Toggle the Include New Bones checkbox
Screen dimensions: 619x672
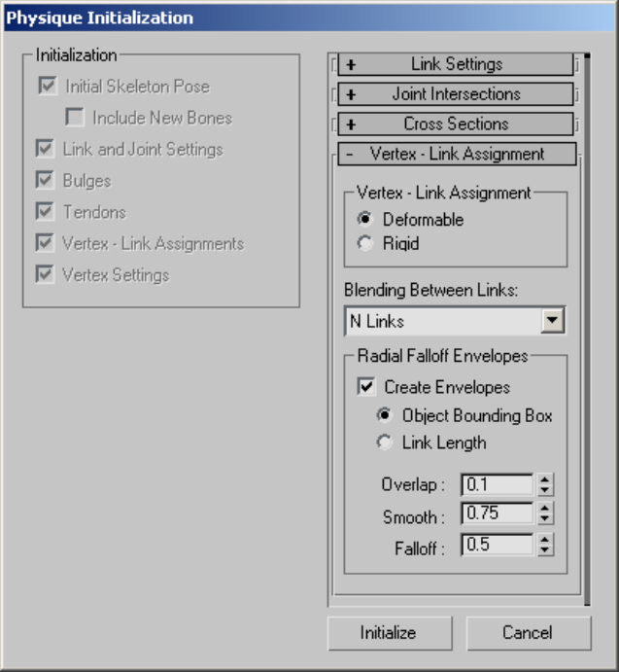point(74,118)
